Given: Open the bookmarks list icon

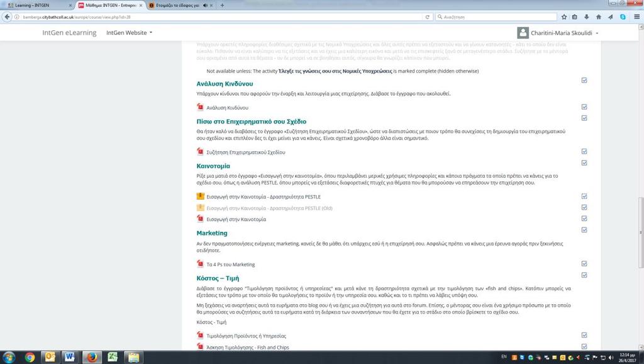Looking at the screenshot, I should tap(575, 17).
